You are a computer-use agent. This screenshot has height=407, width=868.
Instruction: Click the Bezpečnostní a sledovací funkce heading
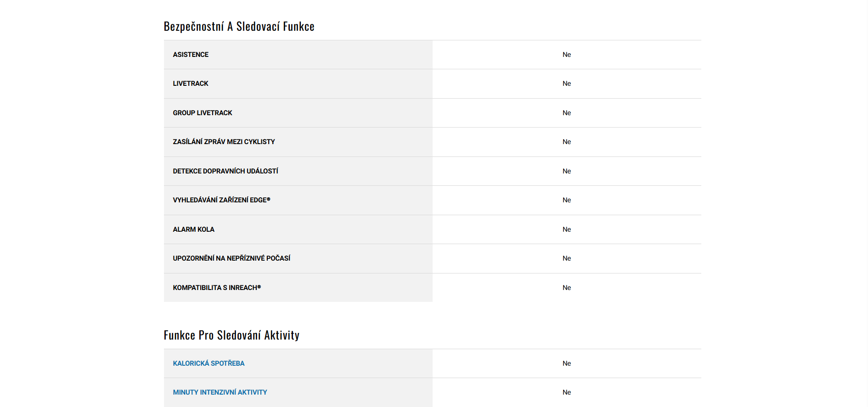click(239, 27)
